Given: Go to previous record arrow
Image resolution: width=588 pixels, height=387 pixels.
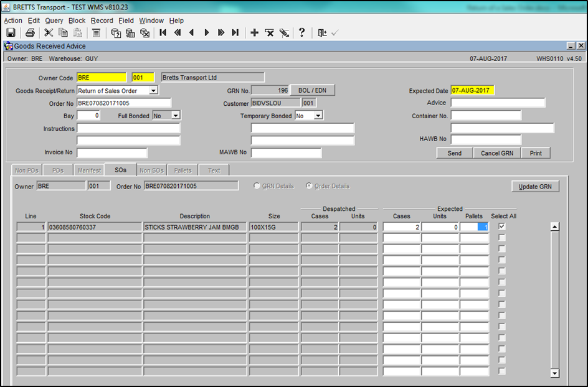Looking at the screenshot, I should [192, 32].
